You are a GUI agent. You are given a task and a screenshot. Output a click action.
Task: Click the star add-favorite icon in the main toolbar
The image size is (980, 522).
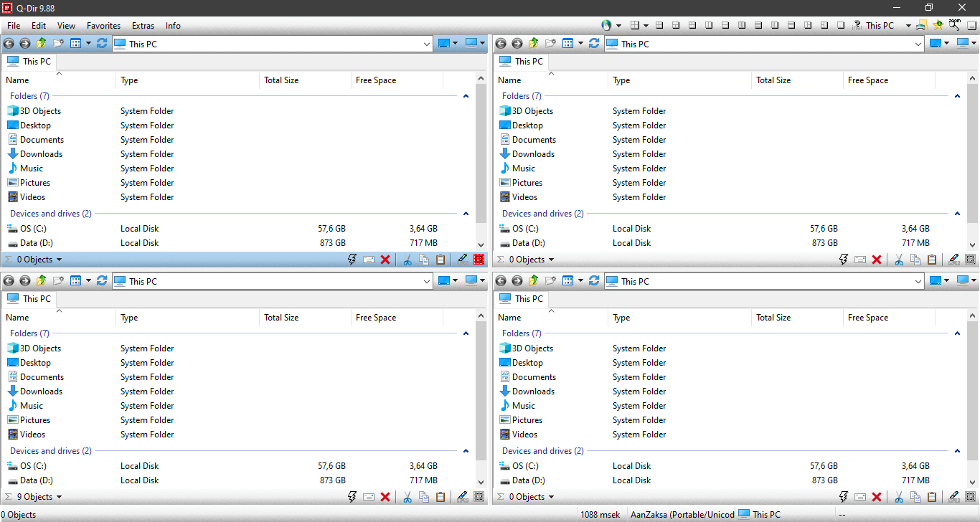tap(938, 25)
